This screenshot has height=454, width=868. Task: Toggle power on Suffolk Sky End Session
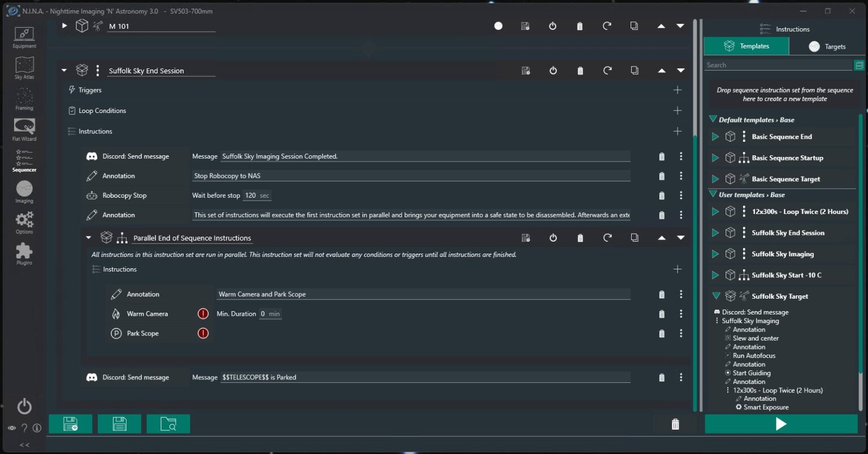coord(553,71)
